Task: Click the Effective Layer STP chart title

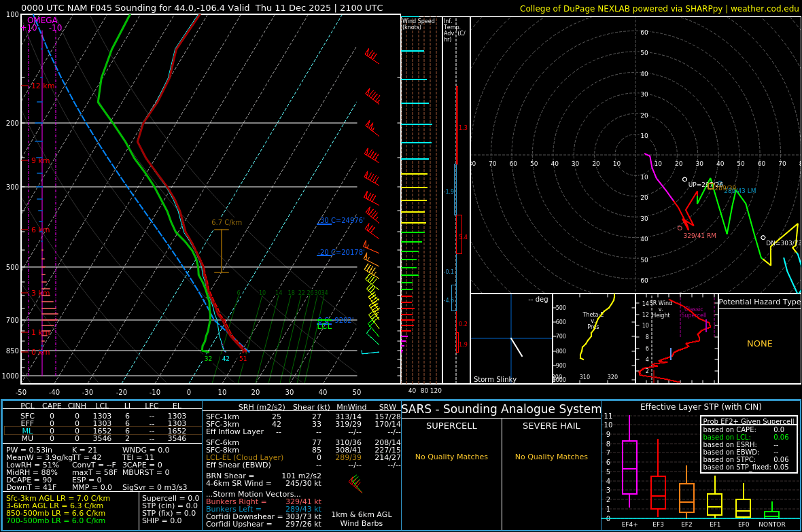Action: [701, 407]
